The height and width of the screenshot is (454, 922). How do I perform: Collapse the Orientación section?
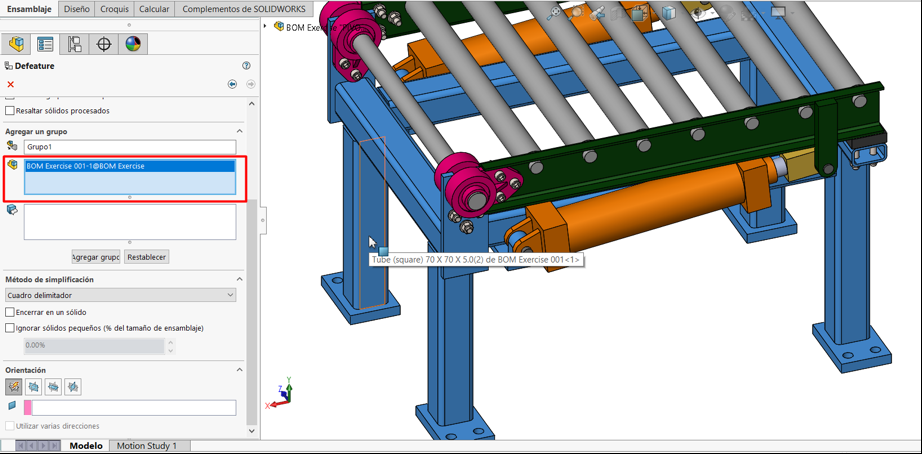point(239,370)
